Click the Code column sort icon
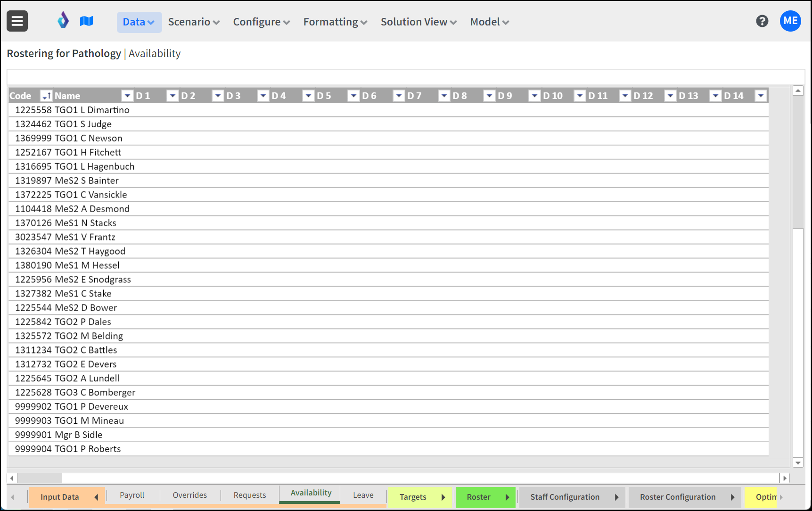The width and height of the screenshot is (812, 511). 46,96
